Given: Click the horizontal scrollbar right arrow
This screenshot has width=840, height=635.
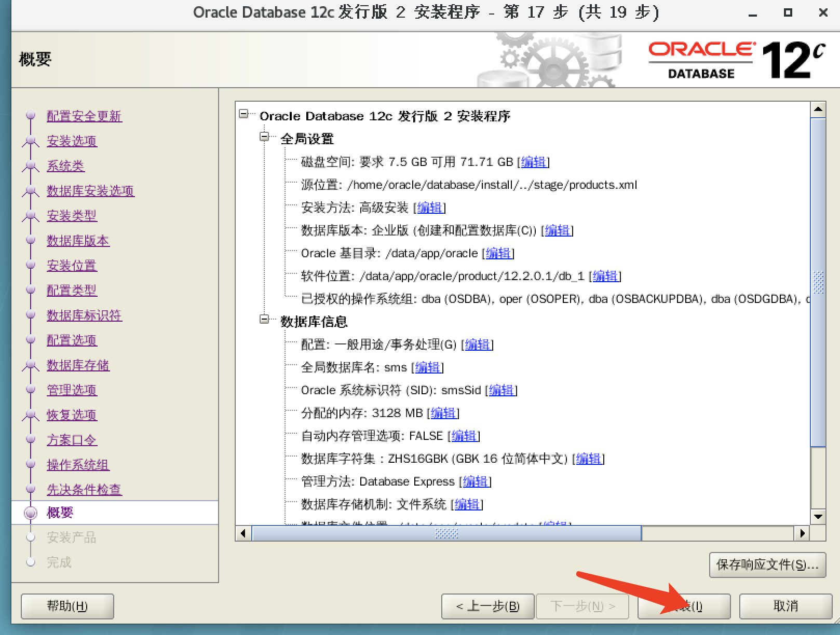Looking at the screenshot, I should [803, 533].
